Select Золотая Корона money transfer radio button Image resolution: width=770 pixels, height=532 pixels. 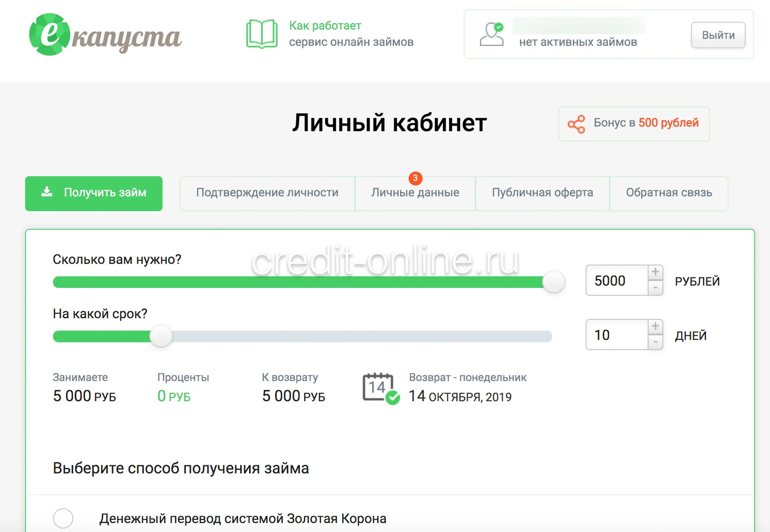[63, 518]
